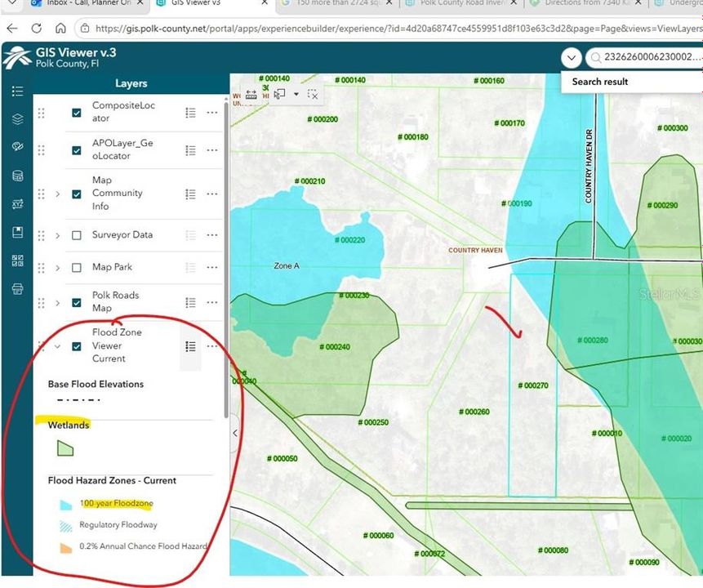The image size is (703, 588).
Task: Uncheck CompositeLocator layer visibility
Action: coord(77,113)
